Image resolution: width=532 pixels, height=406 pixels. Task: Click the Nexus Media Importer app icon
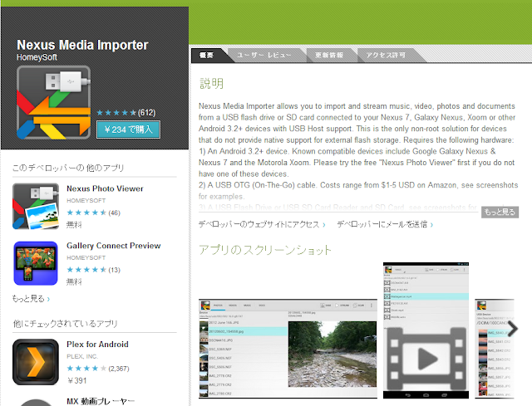pyautogui.click(x=53, y=102)
